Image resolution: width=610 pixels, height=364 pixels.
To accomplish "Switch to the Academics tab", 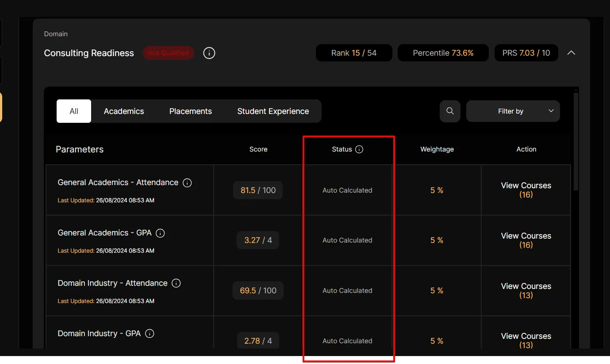I will 124,111.
